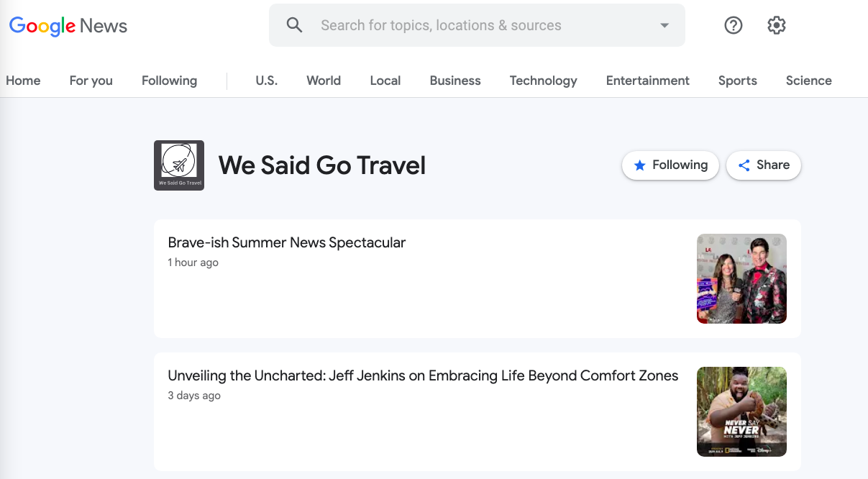
Task: Switch to the Following tab
Action: tap(169, 81)
